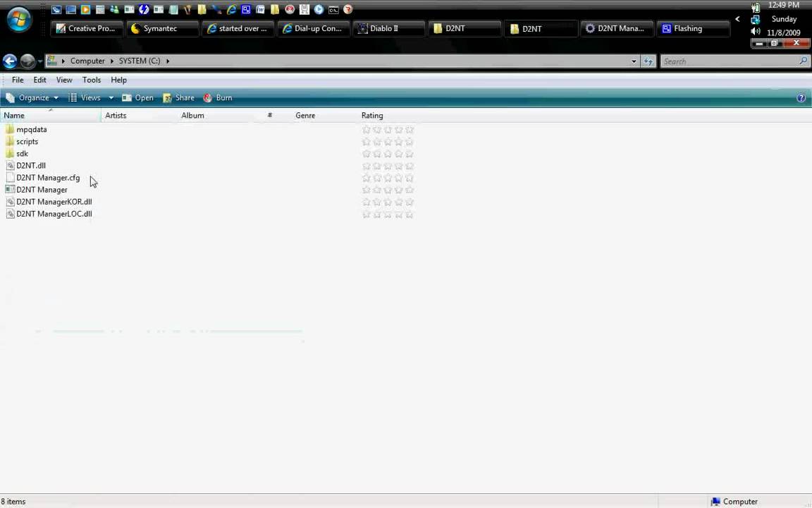Select the D2NT Manager.cfg file name
812x508 pixels.
click(x=48, y=178)
